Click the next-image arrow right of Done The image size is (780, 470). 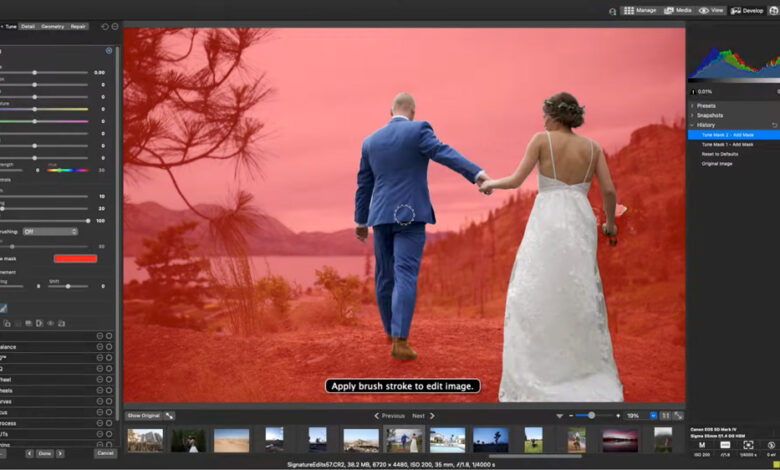(x=60, y=454)
